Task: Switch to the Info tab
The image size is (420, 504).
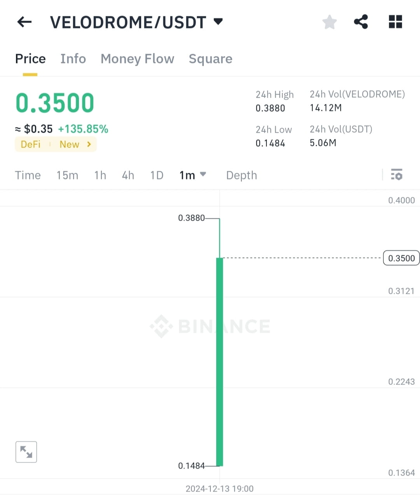Action: coord(73,59)
